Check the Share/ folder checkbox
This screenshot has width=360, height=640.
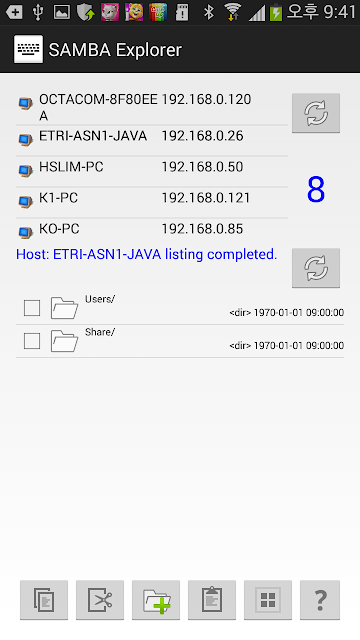point(32,341)
